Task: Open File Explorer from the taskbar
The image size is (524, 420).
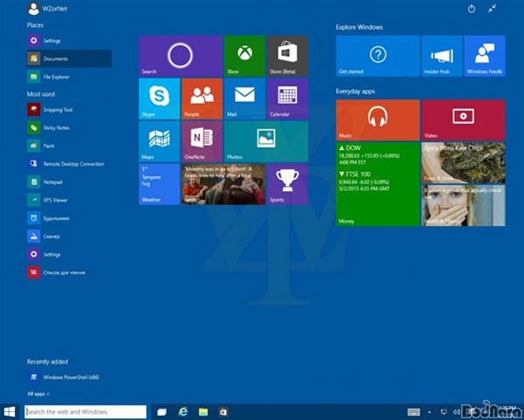Action: tap(203, 412)
